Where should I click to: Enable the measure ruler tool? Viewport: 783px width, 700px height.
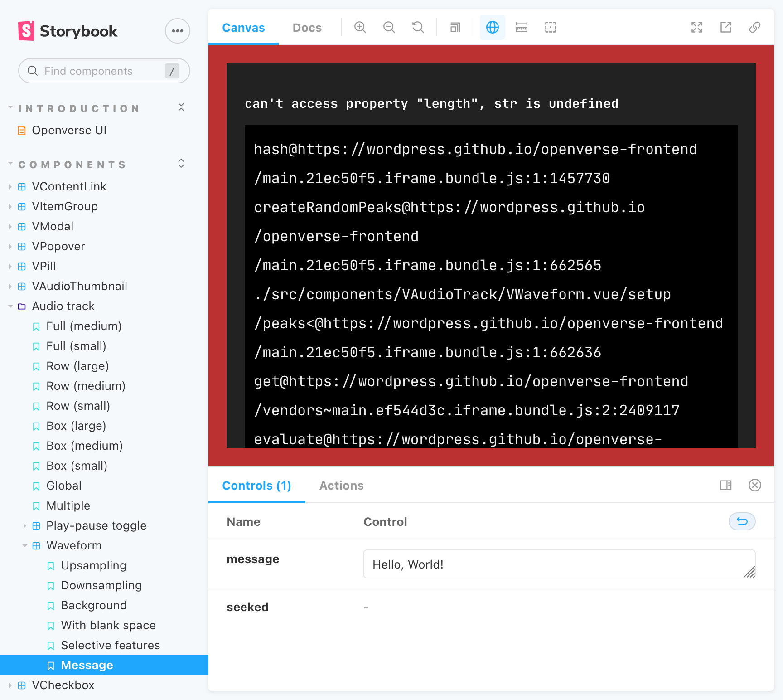coord(522,27)
